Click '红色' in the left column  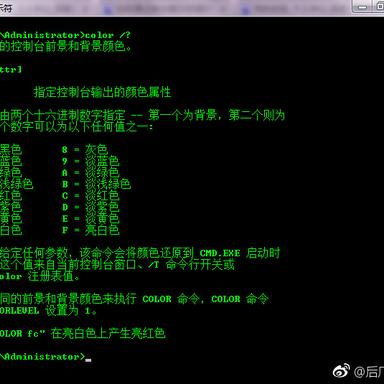point(11,195)
